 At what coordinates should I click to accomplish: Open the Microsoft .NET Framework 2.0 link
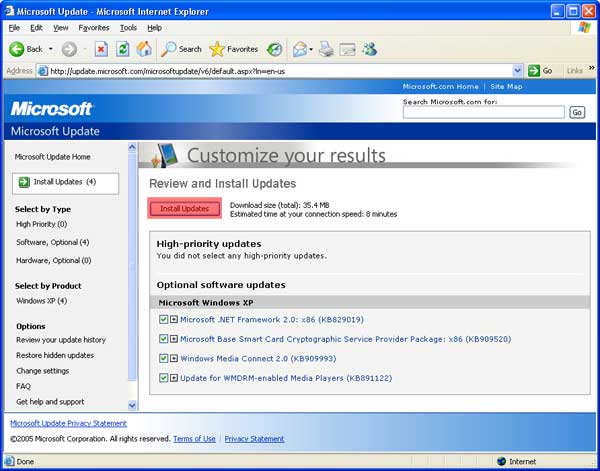272,319
